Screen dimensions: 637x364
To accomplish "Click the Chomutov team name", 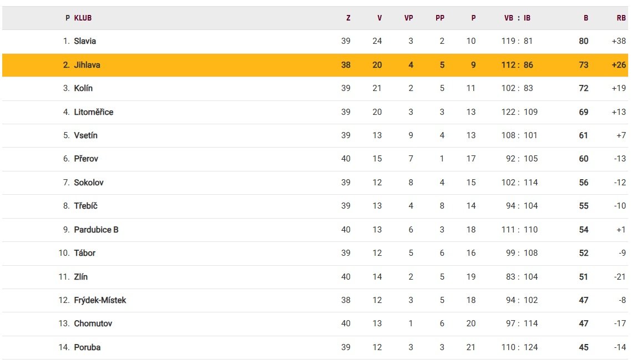I will click(93, 323).
